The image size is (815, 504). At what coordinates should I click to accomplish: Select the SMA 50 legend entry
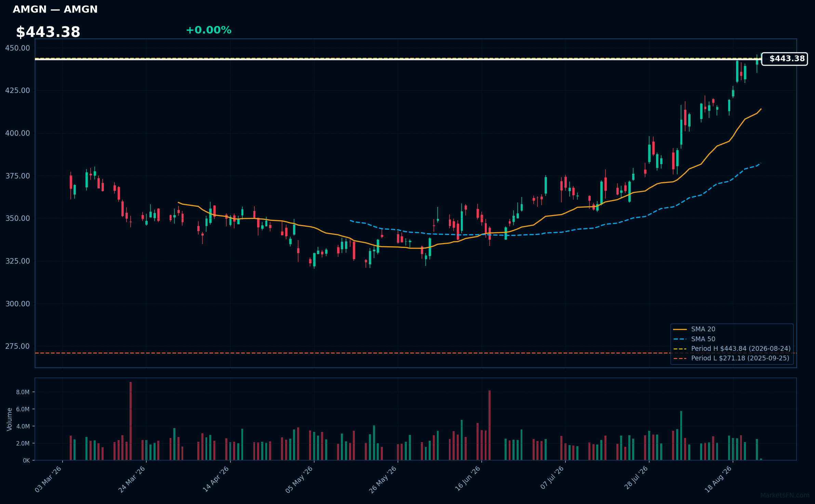click(x=694, y=339)
